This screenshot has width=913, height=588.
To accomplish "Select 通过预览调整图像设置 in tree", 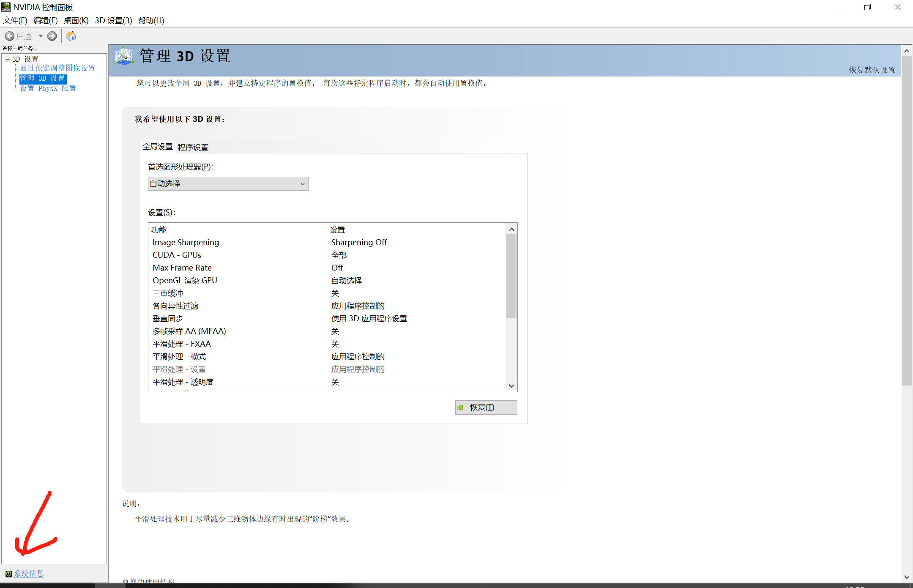I will click(x=57, y=68).
